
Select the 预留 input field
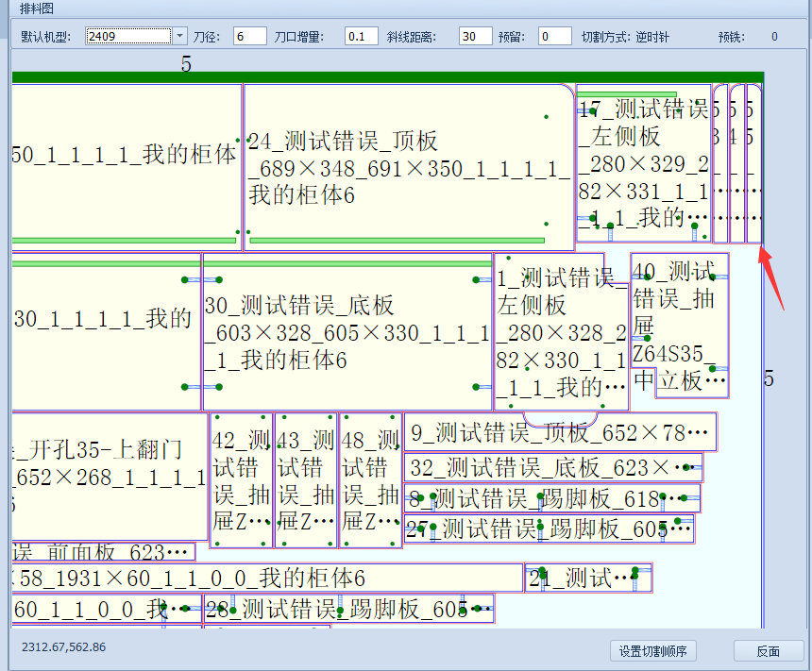554,37
